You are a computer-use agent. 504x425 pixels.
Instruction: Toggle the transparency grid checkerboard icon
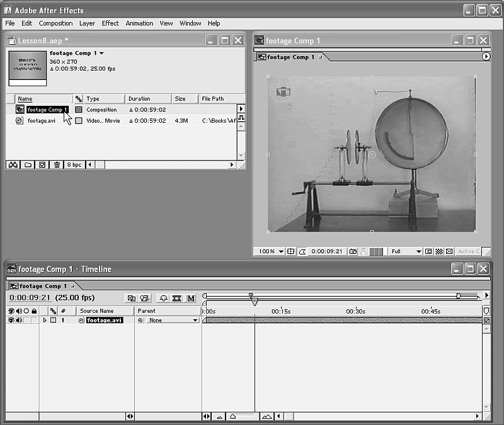(439, 251)
